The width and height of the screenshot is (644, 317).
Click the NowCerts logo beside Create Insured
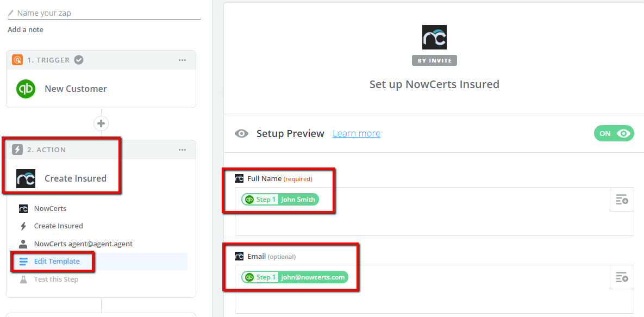26,178
